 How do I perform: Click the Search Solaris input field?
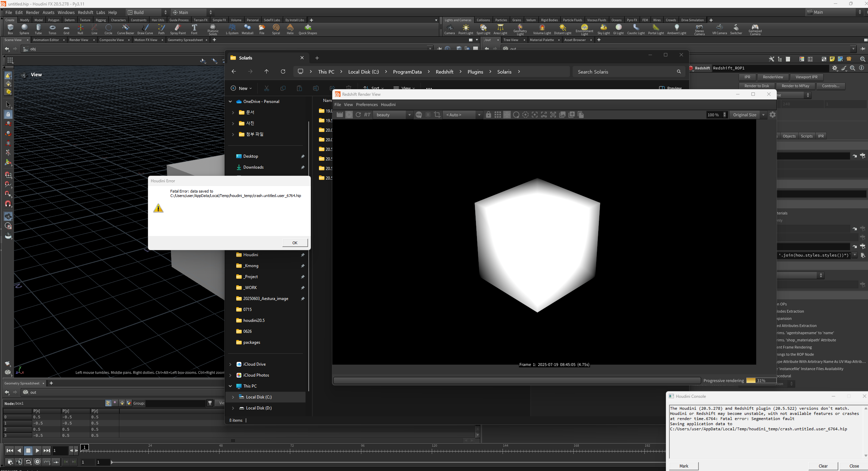click(625, 72)
